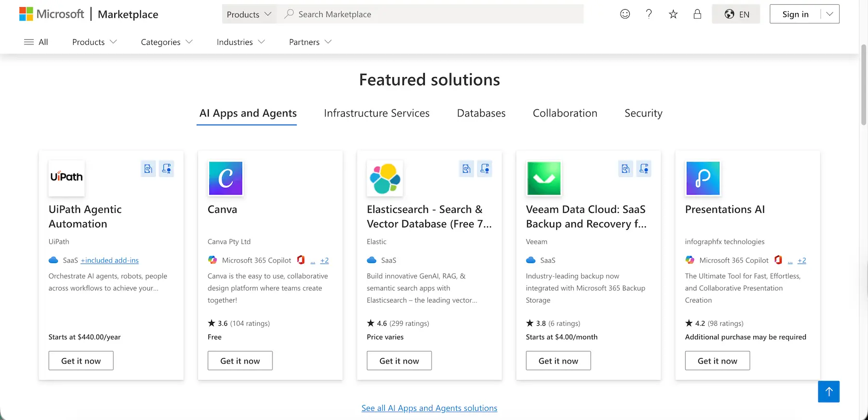Expand the Categories nav menu
The width and height of the screenshot is (868, 420).
tap(167, 42)
